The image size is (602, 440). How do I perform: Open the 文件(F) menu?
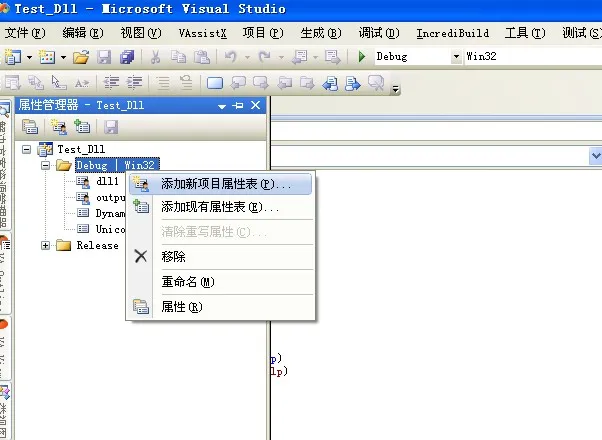(25, 33)
